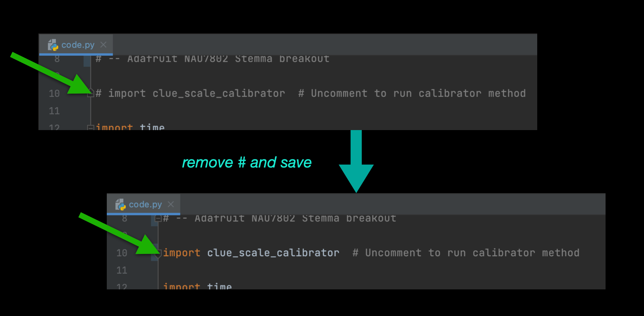This screenshot has height=316, width=644.
Task: Click line number 10 beside the uncommented import
Action: click(x=122, y=253)
